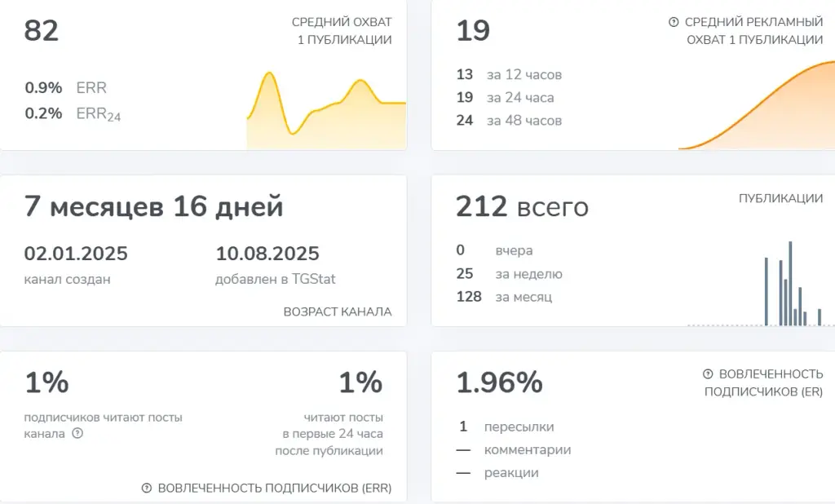Click 'в первые 24 часа' description text

pos(333,434)
